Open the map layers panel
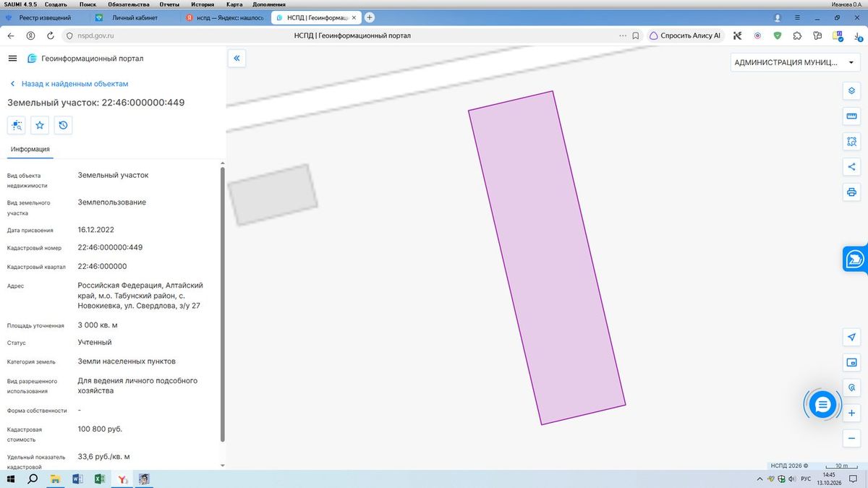This screenshot has width=868, height=488. point(851,90)
